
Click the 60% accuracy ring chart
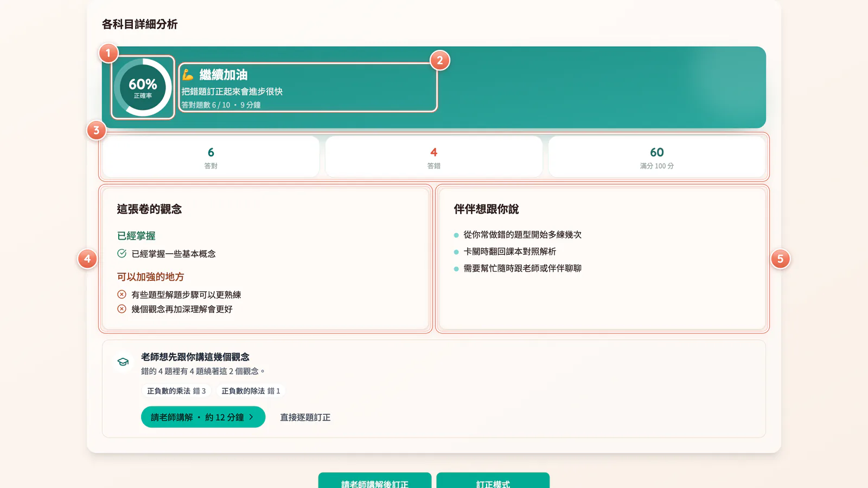tap(143, 87)
